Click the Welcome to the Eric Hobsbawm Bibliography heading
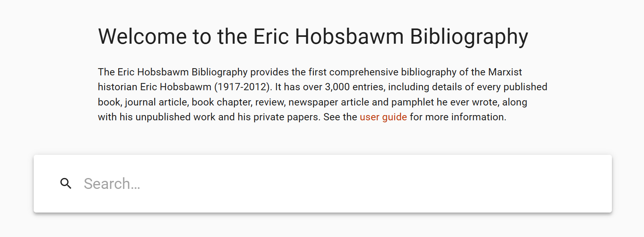Screen dimensions: 644x237 (313, 36)
